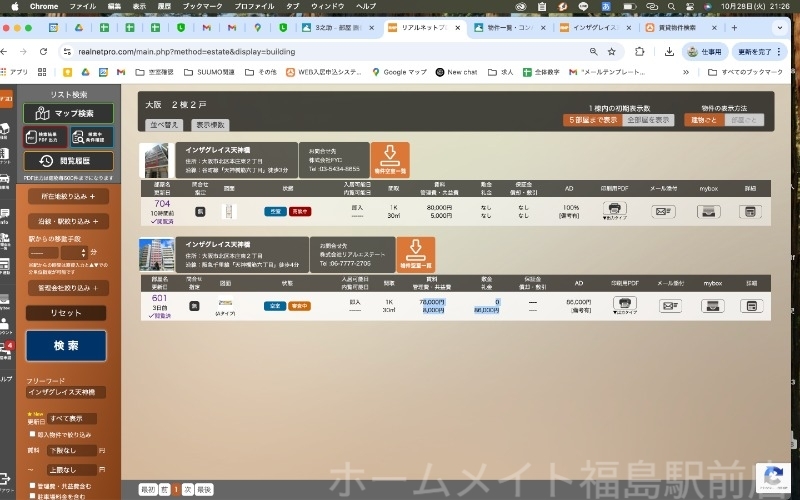Go to 最後 last page
800x500 pixels.
204,490
